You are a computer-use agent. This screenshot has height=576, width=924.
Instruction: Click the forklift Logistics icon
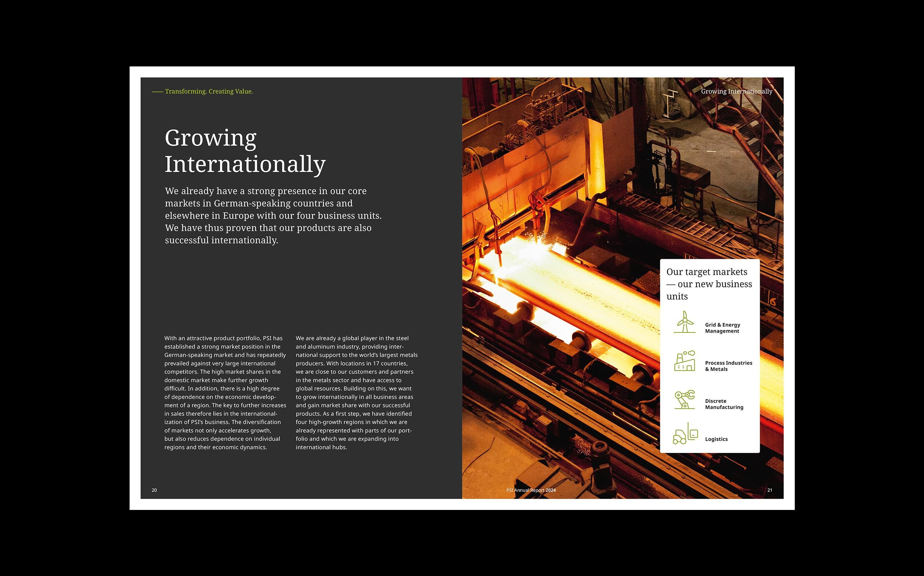[x=685, y=434]
